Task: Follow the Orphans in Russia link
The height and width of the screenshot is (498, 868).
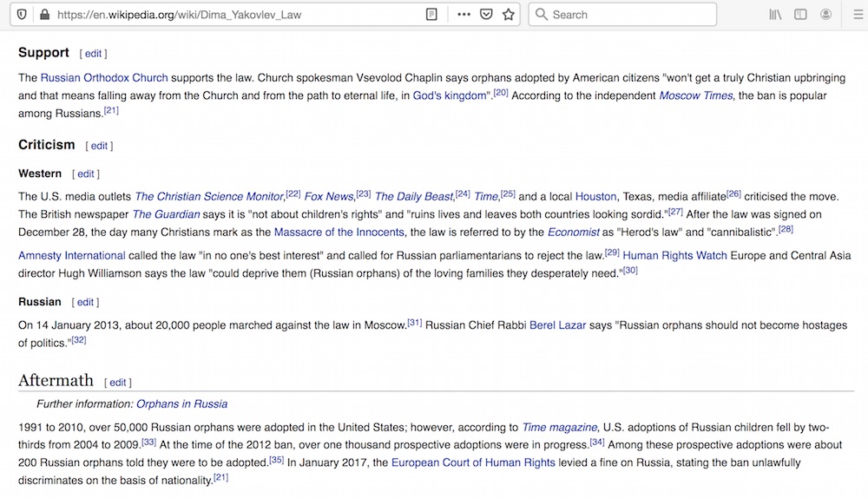Action: 181,404
